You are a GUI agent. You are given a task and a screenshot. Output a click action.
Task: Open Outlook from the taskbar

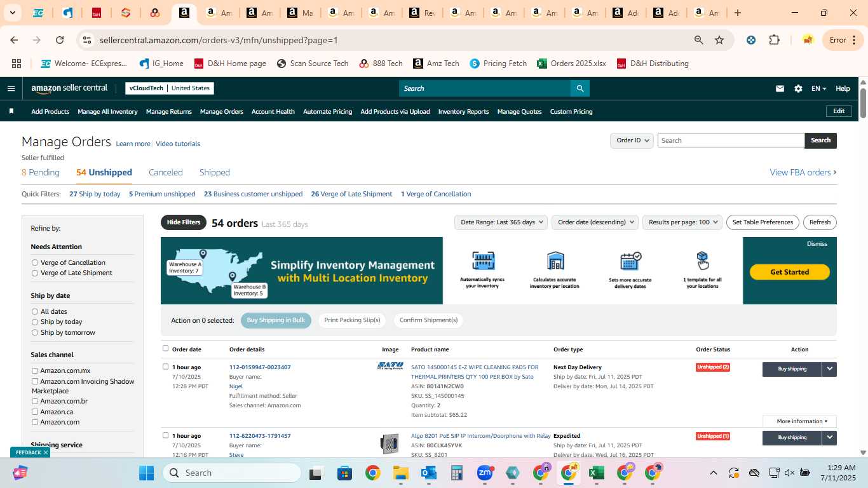pos(428,473)
